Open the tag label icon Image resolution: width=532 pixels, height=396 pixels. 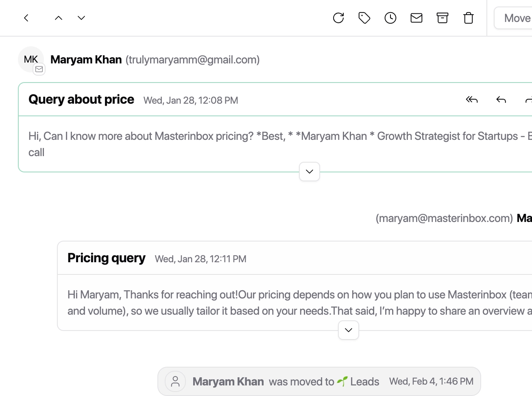click(x=364, y=18)
